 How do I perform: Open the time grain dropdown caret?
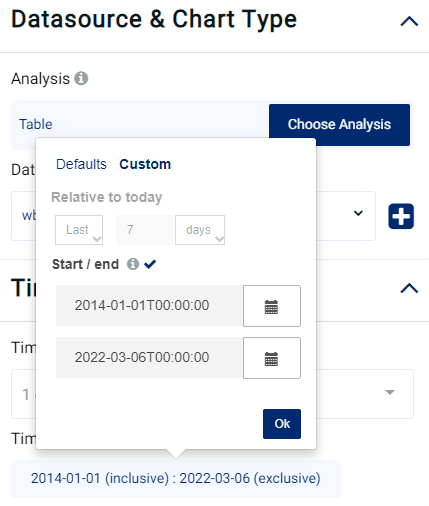(x=390, y=392)
